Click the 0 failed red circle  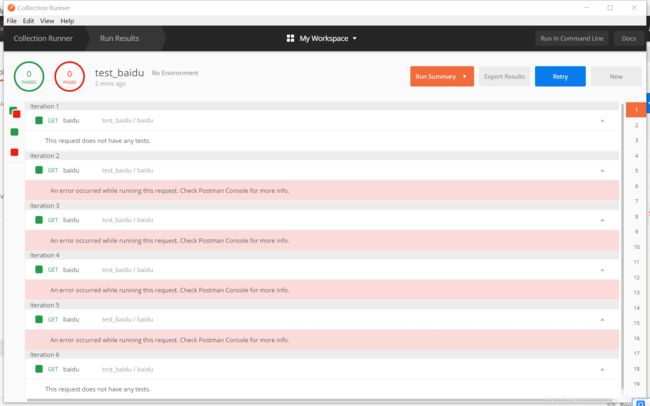pos(69,76)
